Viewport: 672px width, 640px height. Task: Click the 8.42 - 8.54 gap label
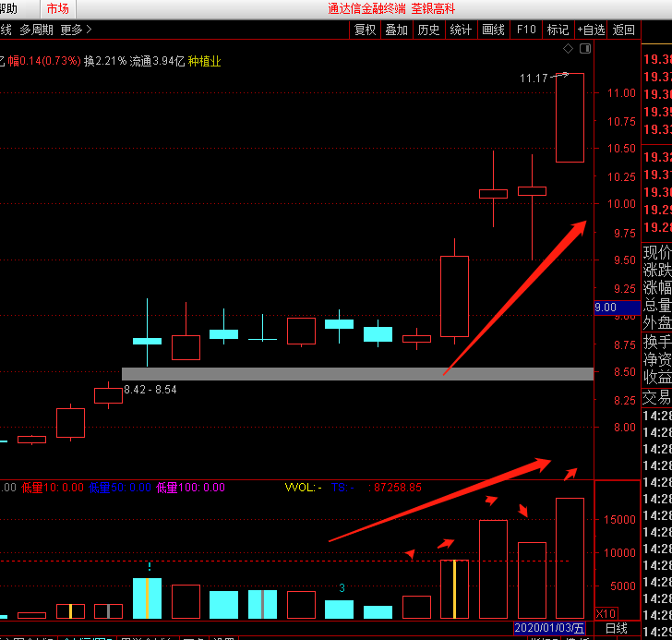tap(150, 390)
